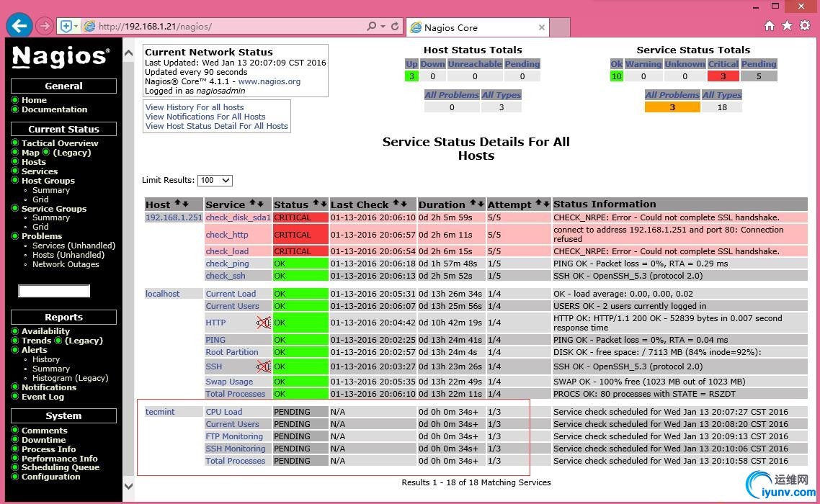This screenshot has width=820, height=504.
Task: Sort Attempt column ascending with up arrow
Action: tap(539, 203)
